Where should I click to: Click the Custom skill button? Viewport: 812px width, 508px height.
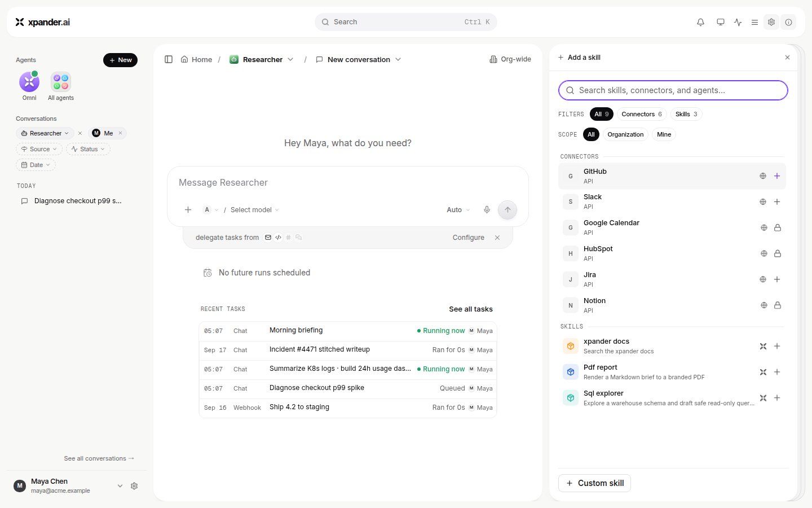click(x=594, y=483)
